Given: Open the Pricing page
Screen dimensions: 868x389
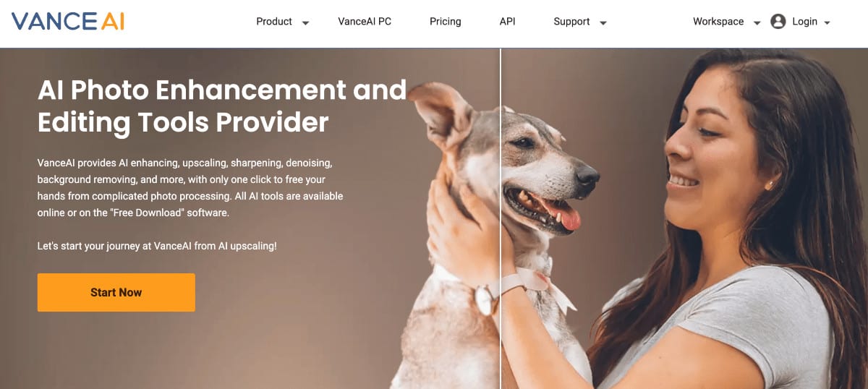Looking at the screenshot, I should [x=446, y=22].
